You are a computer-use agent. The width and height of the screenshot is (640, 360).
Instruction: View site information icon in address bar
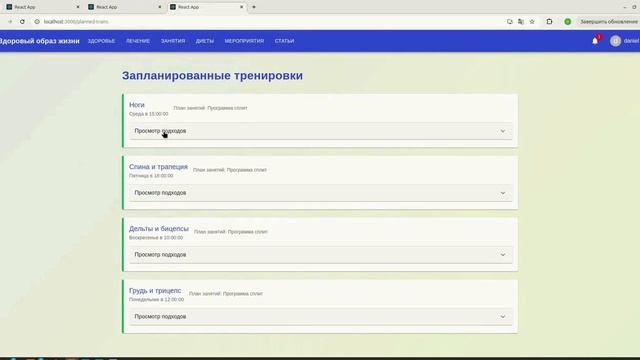click(x=37, y=22)
